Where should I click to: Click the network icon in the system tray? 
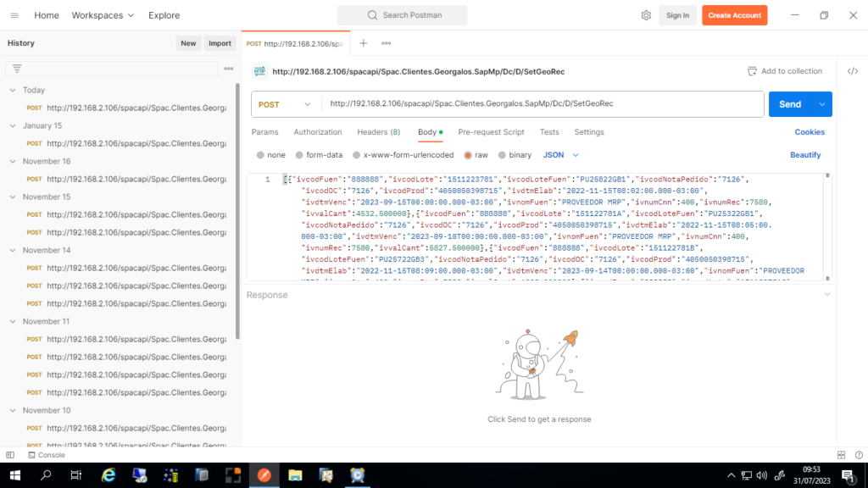click(747, 475)
